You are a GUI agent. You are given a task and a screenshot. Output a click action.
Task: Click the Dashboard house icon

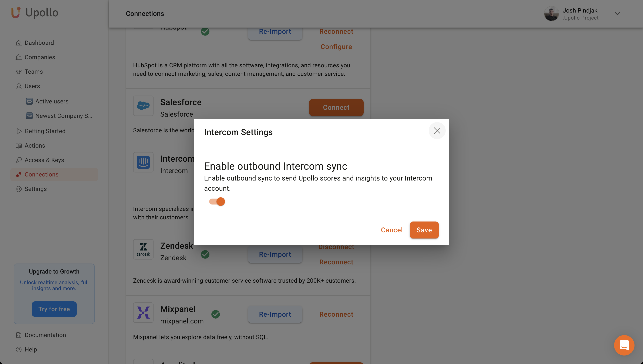pos(18,43)
